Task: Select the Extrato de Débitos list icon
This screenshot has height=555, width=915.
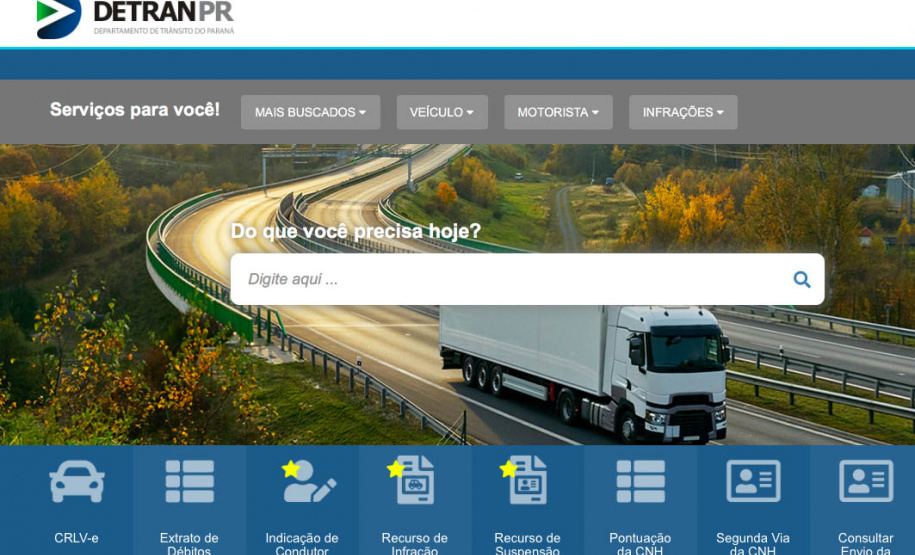Action: click(190, 481)
